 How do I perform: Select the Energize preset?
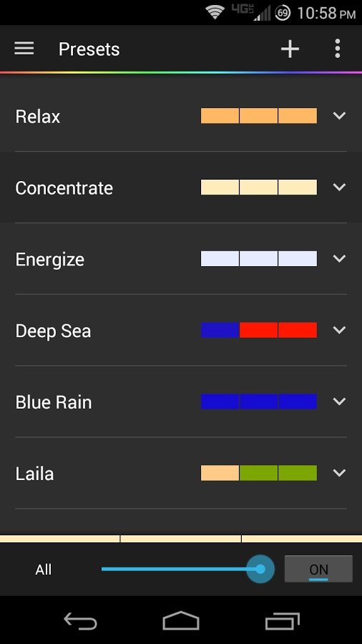coord(180,259)
